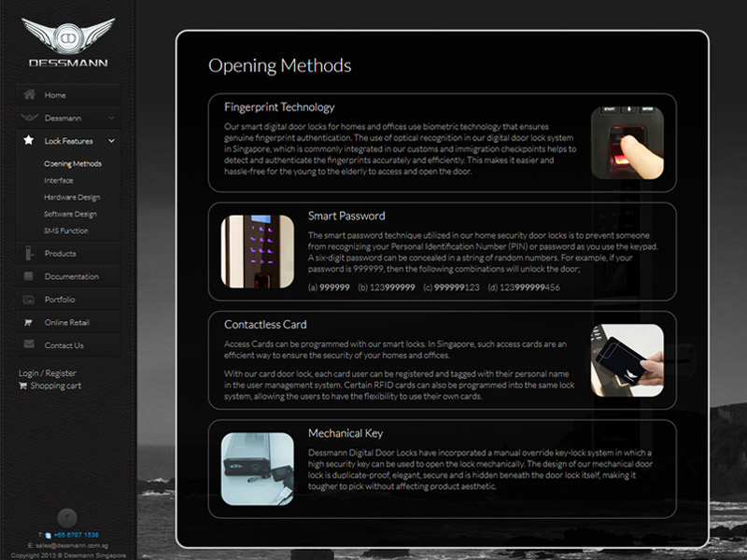Click the Contactless Card heading
Image resolution: width=747 pixels, height=560 pixels.
click(265, 324)
